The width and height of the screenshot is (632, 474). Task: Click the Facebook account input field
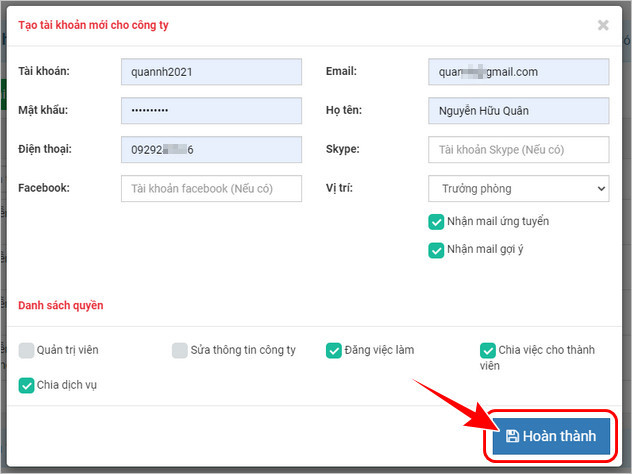tap(211, 188)
